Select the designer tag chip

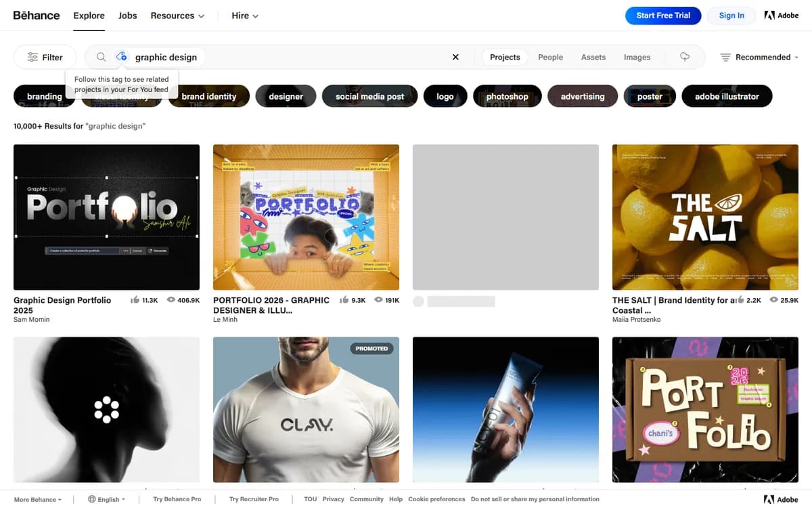coord(286,96)
